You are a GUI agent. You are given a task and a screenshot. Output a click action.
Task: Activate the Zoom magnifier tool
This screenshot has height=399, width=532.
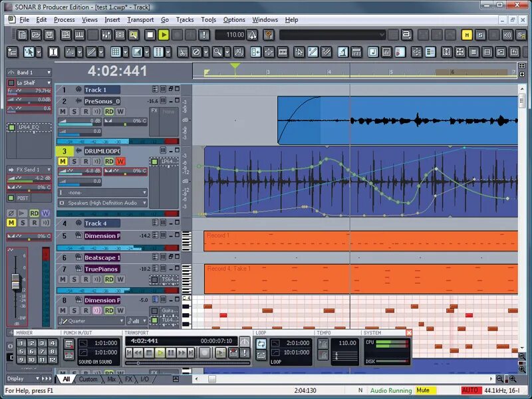[x=217, y=52]
